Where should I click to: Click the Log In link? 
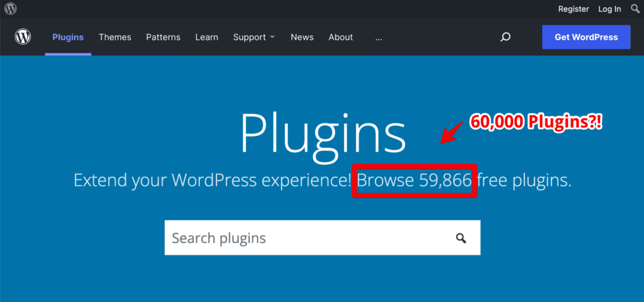pyautogui.click(x=609, y=9)
